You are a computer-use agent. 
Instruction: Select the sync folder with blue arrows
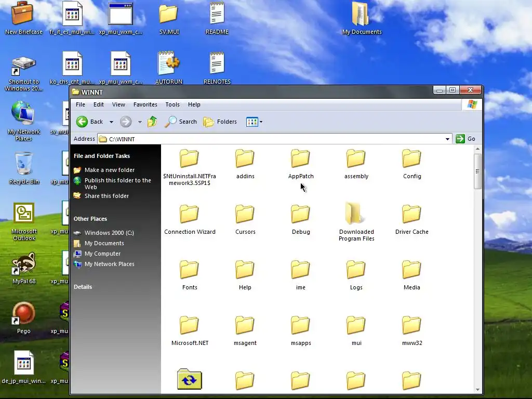point(189,379)
